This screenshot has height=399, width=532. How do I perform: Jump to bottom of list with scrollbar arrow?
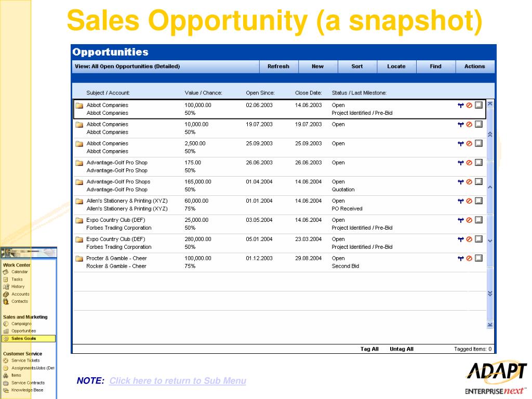point(490,325)
